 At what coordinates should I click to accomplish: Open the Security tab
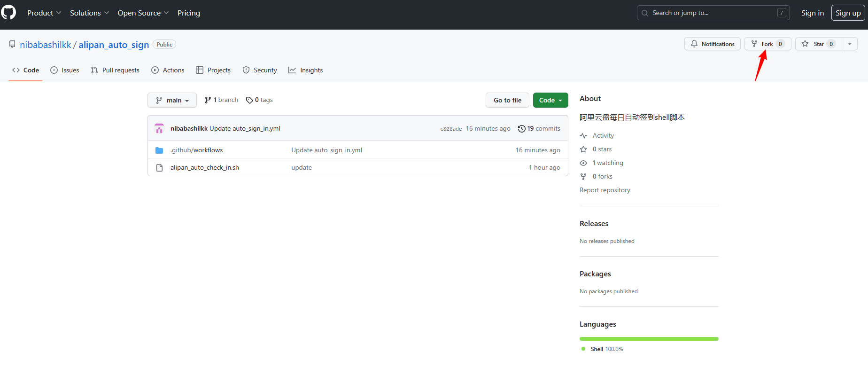click(260, 70)
